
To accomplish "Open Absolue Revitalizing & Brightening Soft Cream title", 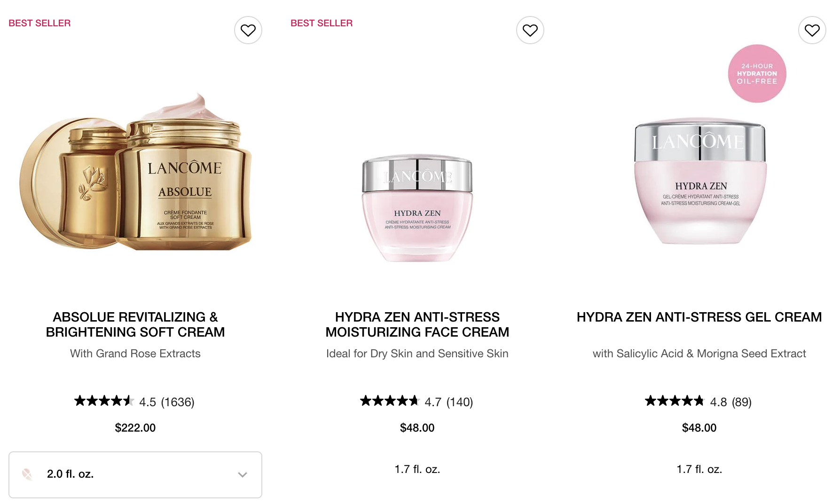I will tap(135, 324).
